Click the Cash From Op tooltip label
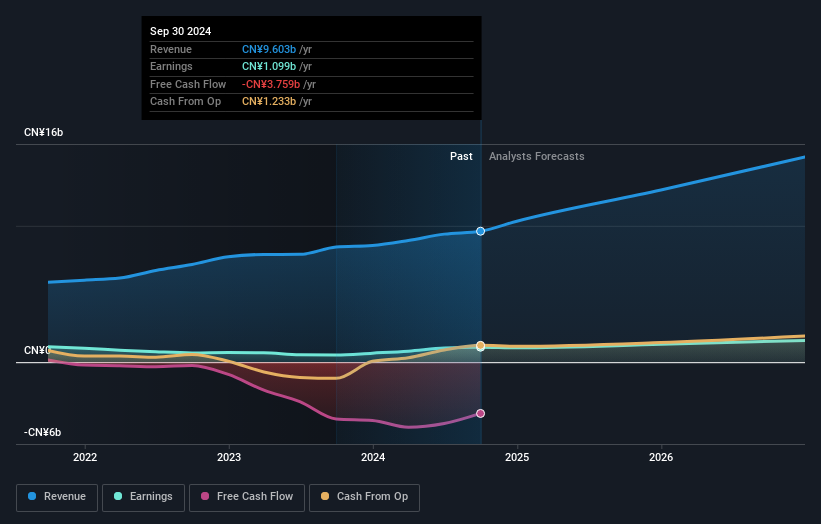 (x=185, y=102)
